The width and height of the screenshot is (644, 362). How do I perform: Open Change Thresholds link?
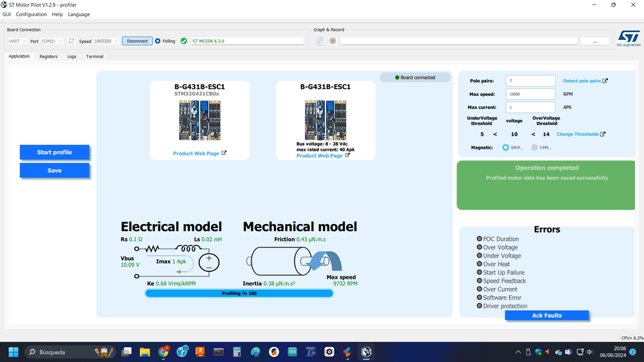click(x=578, y=134)
